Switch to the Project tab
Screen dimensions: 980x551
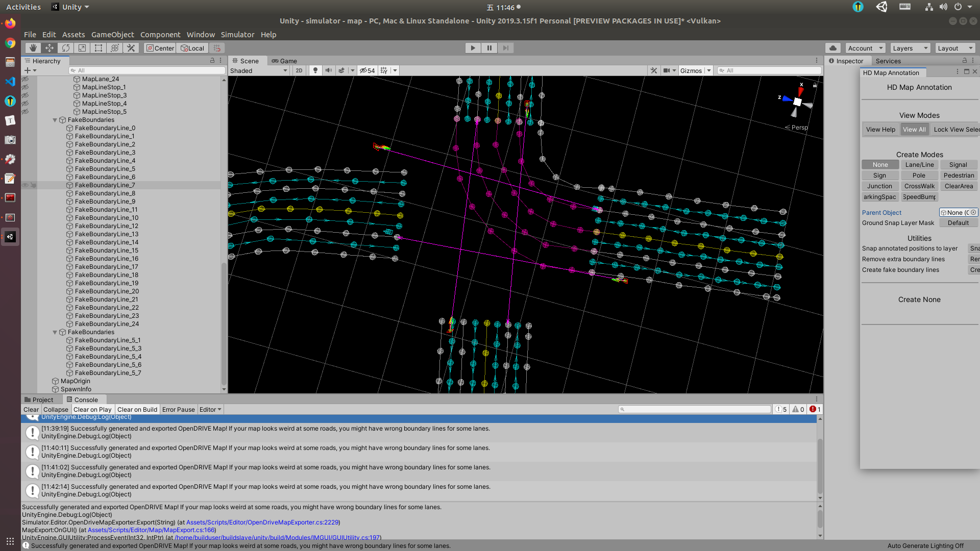click(38, 399)
